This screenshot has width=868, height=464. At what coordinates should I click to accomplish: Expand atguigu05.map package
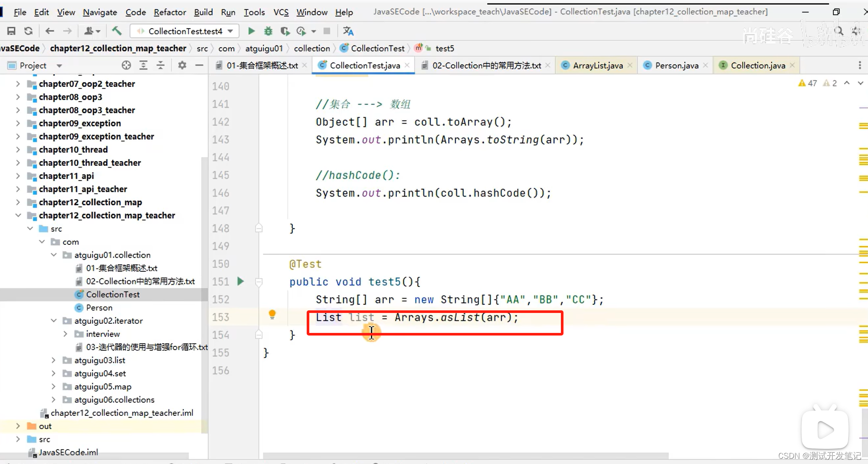[53, 386]
